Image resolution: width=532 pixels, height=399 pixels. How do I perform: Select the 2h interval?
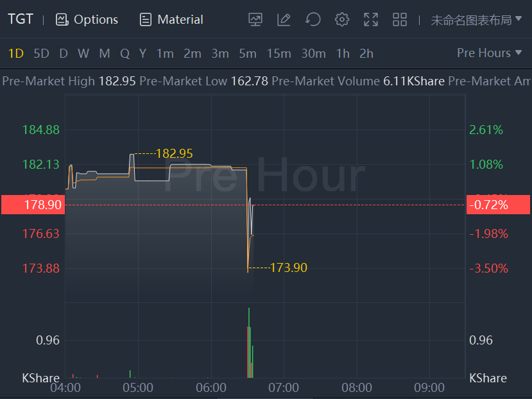tap(366, 54)
